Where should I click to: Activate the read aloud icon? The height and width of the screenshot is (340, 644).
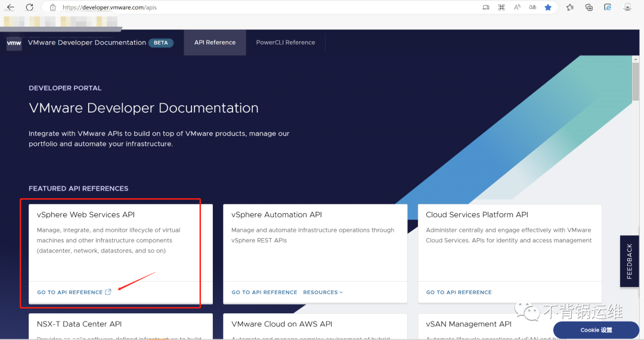pyautogui.click(x=517, y=7)
